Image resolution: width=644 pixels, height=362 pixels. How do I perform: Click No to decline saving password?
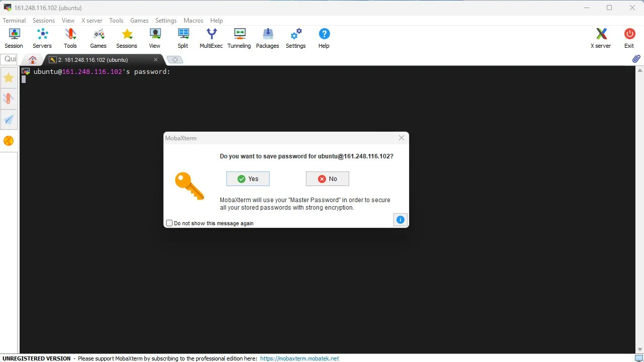(328, 179)
